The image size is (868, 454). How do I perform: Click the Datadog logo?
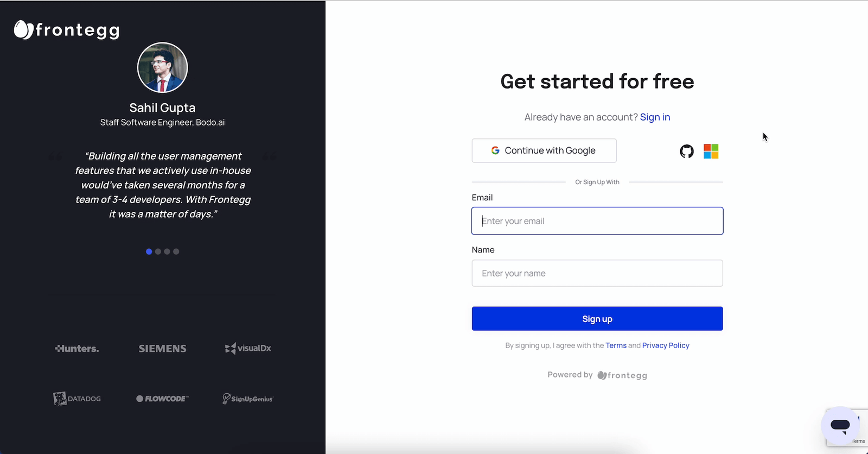coord(77,398)
